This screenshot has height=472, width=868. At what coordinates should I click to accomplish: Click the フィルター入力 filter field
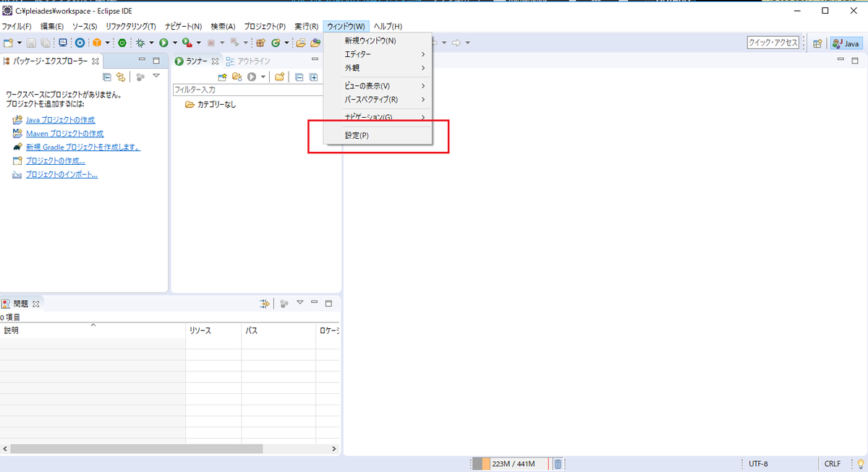click(x=246, y=89)
